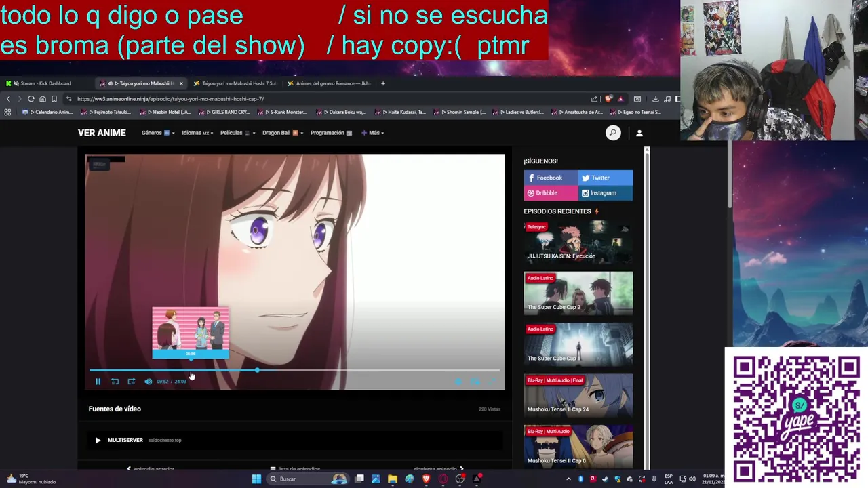Open Hazbin Hotel bookmark
868x488 pixels.
[x=167, y=112]
